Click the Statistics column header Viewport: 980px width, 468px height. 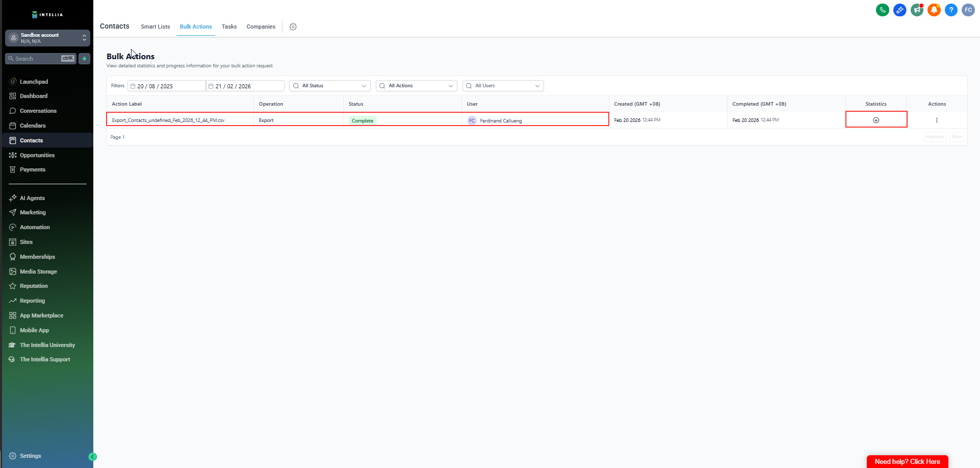[876, 104]
